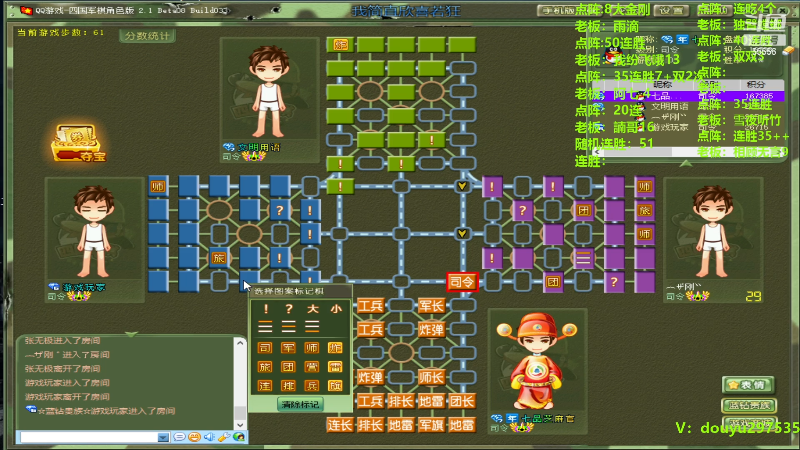Choose the 小 (small) marker

[336, 309]
